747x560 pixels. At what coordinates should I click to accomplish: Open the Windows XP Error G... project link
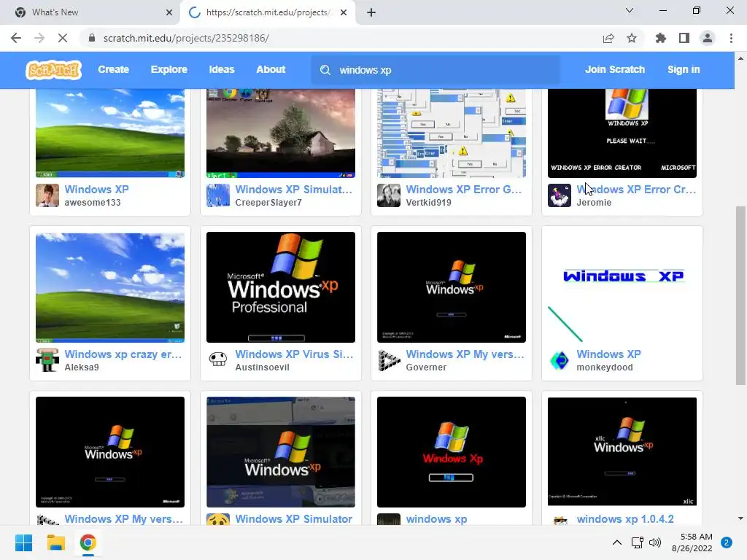(x=463, y=190)
